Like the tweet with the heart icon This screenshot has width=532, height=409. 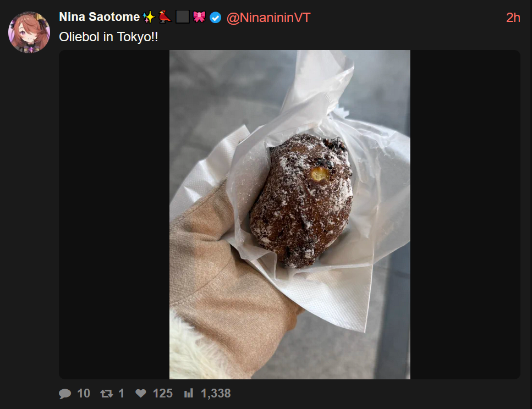coord(141,394)
